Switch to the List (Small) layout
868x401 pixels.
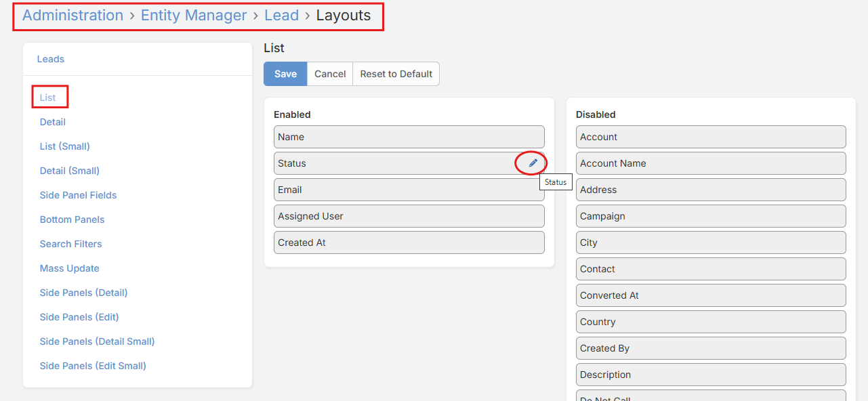pyautogui.click(x=64, y=146)
